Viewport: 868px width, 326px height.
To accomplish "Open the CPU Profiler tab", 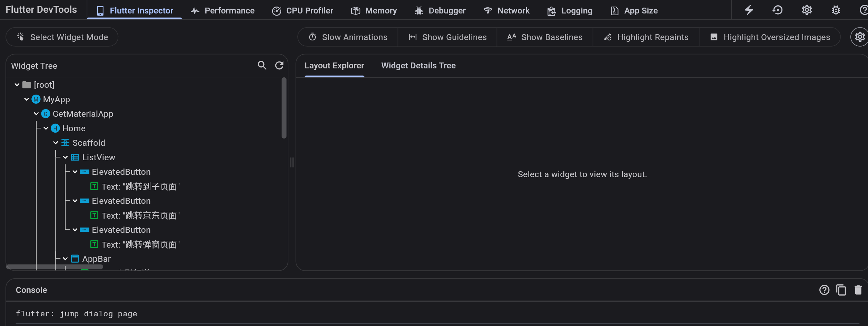I will click(303, 11).
